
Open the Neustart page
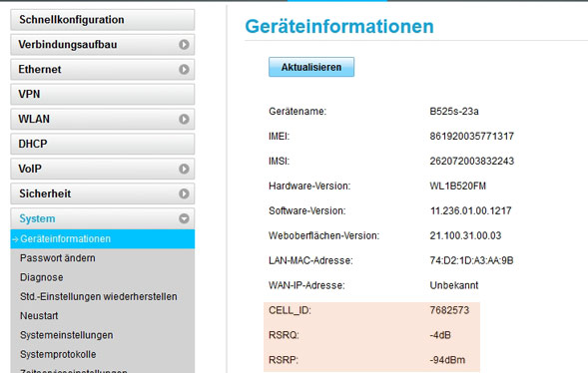(x=39, y=316)
